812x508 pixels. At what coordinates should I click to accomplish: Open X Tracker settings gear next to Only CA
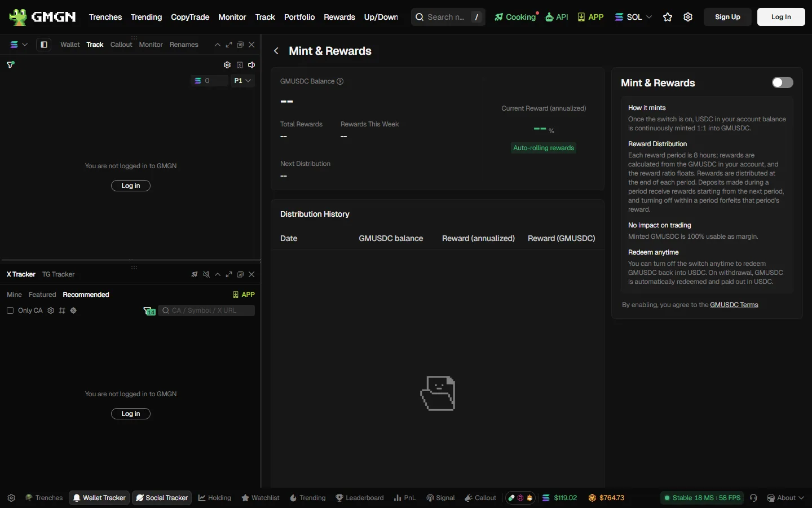(51, 310)
